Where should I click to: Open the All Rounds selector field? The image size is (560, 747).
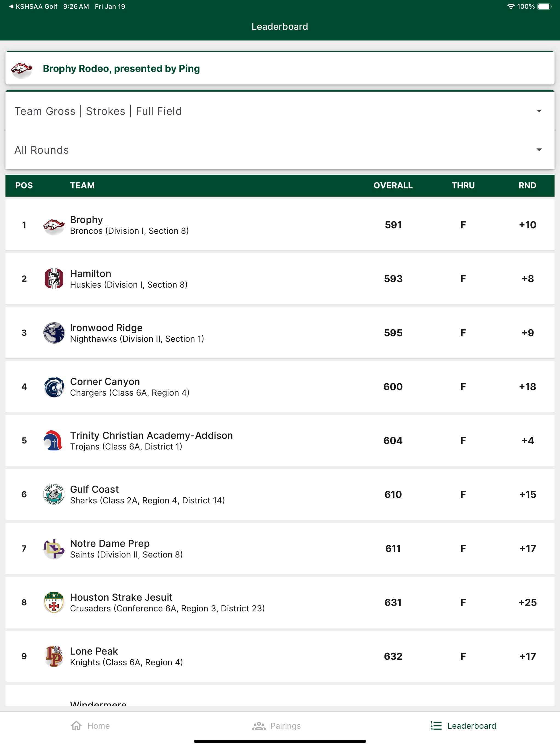(280, 150)
